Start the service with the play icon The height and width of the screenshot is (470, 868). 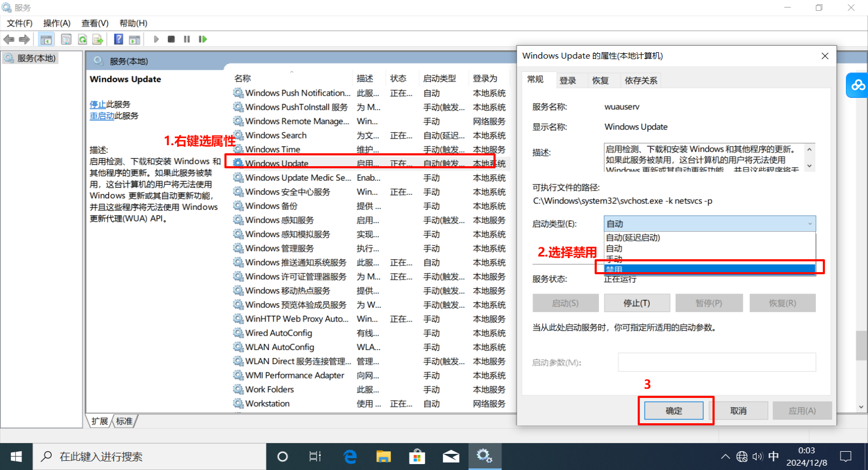coord(156,39)
